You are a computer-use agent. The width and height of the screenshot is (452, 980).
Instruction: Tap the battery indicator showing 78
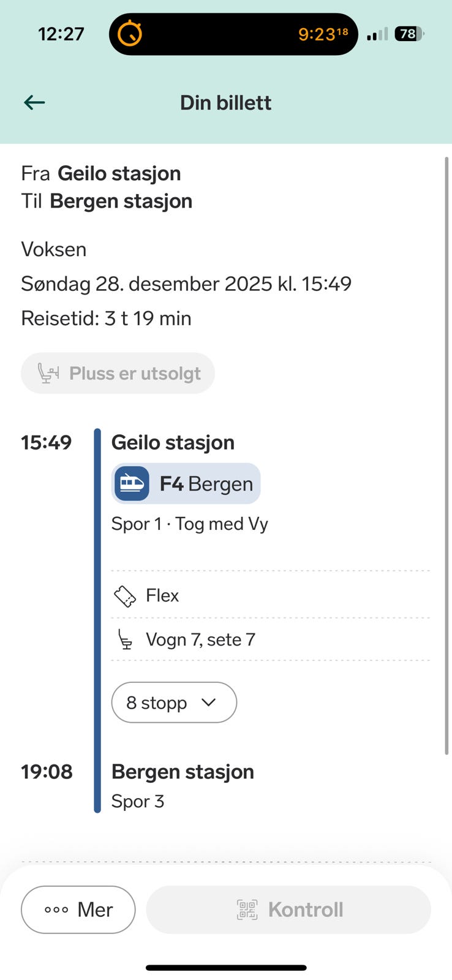click(409, 34)
